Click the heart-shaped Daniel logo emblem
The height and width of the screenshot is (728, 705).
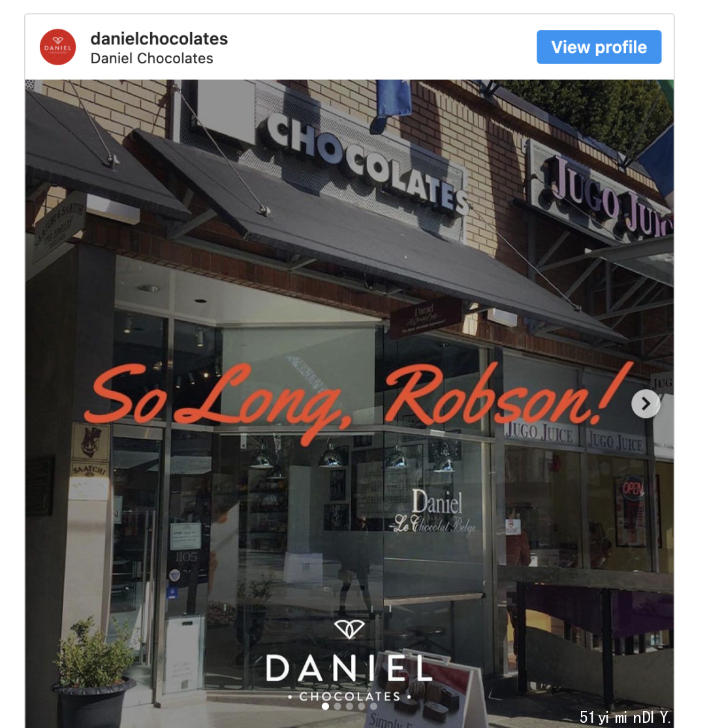click(x=349, y=629)
